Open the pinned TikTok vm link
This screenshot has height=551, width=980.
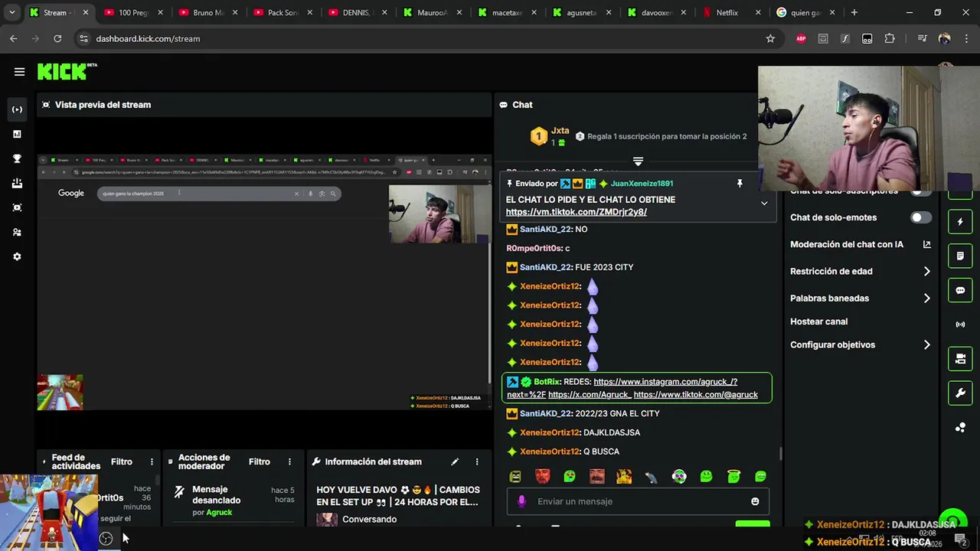(576, 212)
